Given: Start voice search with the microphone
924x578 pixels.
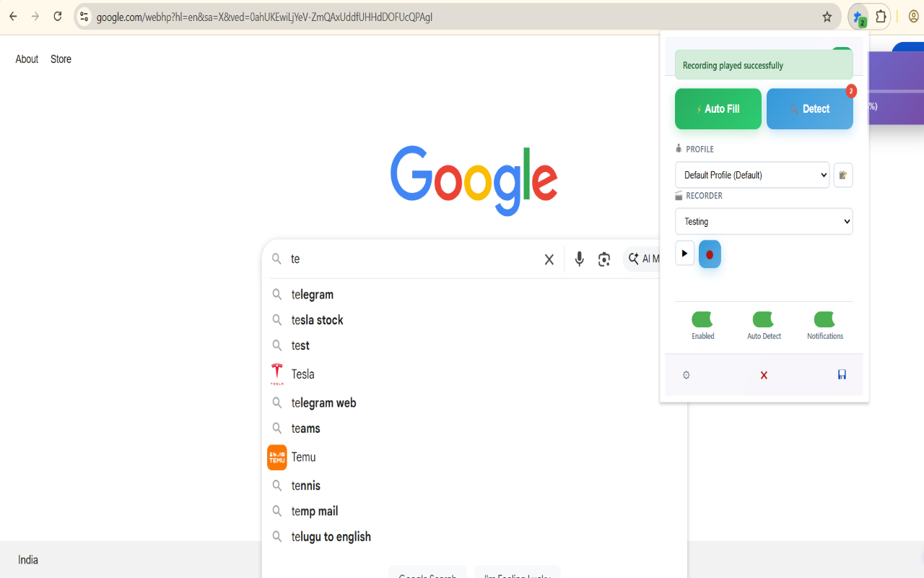Looking at the screenshot, I should point(579,259).
